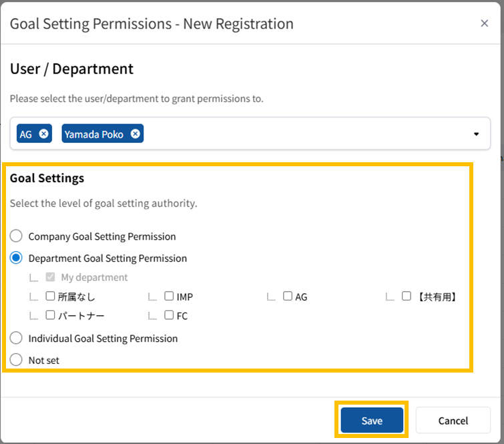Check the 所属なし department checkbox

click(x=50, y=296)
